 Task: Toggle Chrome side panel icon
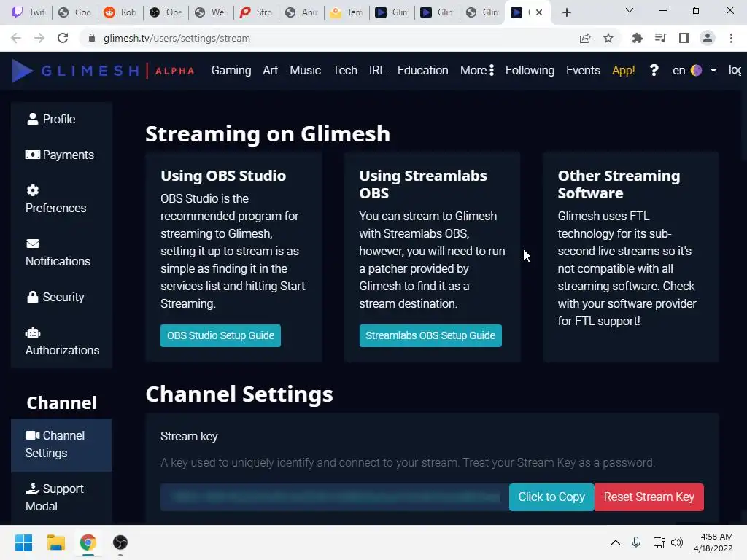[x=684, y=38]
